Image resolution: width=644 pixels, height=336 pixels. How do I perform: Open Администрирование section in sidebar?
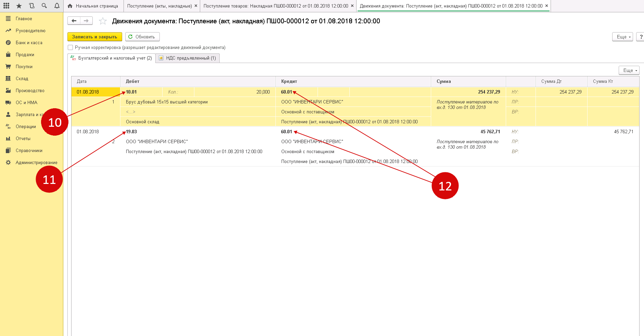(36, 163)
